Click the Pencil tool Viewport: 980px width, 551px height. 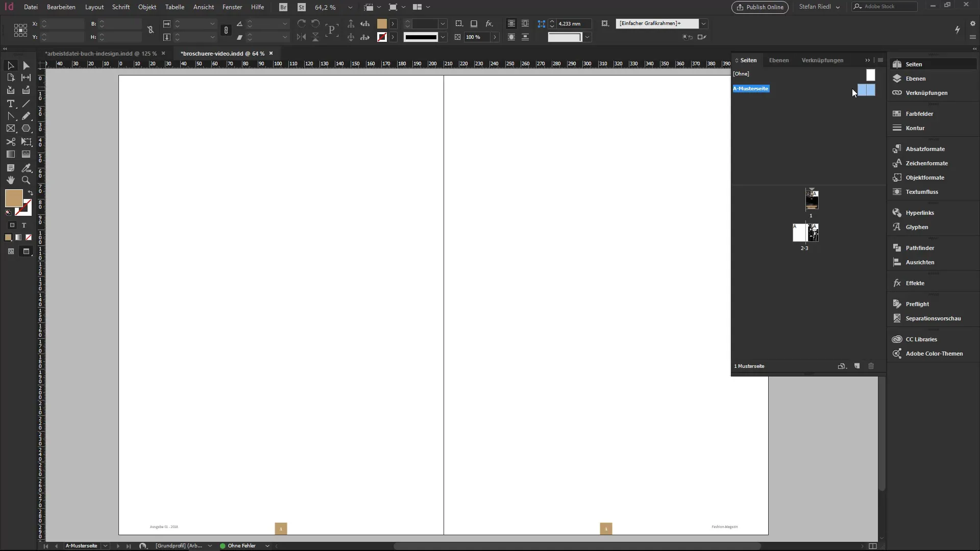(x=26, y=116)
